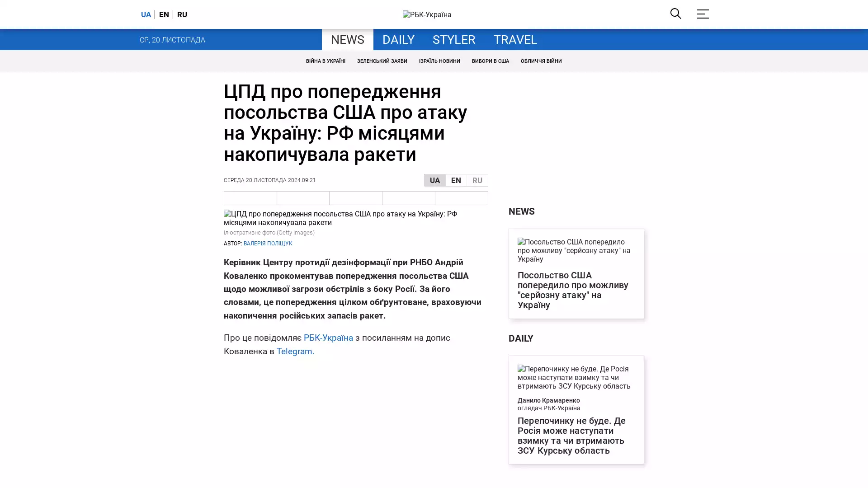This screenshot has width=868, height=488.
Task: Open the search magnifier icon
Action: (675, 14)
